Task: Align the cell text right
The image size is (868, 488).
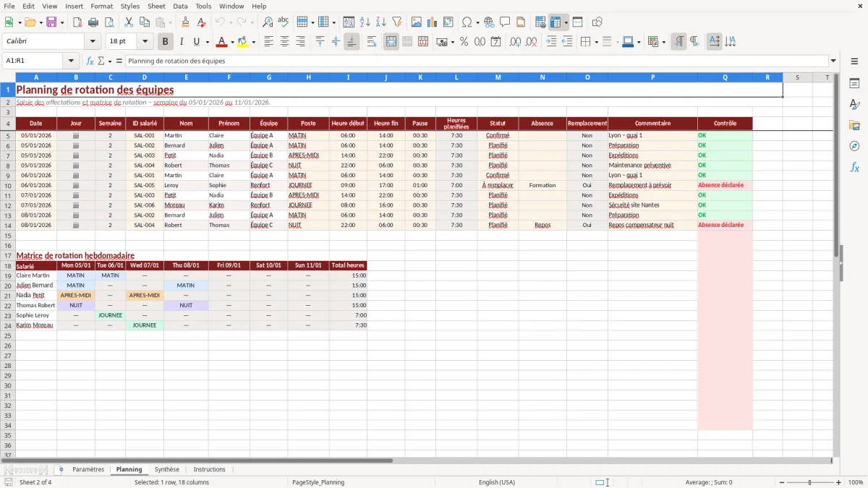Action: [301, 42]
